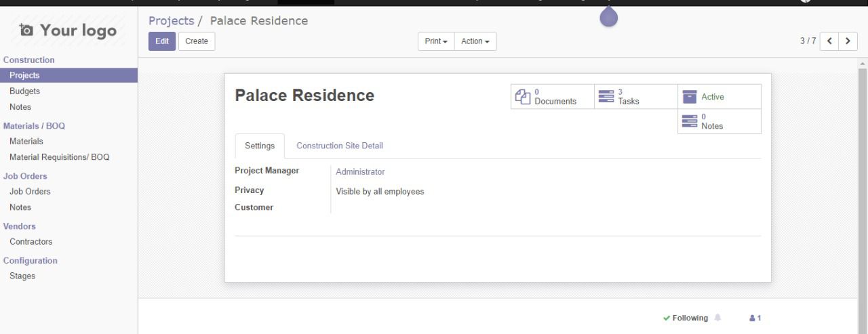Click the Notes stat icon on the form
This screenshot has width=868, height=334.
coord(690,121)
